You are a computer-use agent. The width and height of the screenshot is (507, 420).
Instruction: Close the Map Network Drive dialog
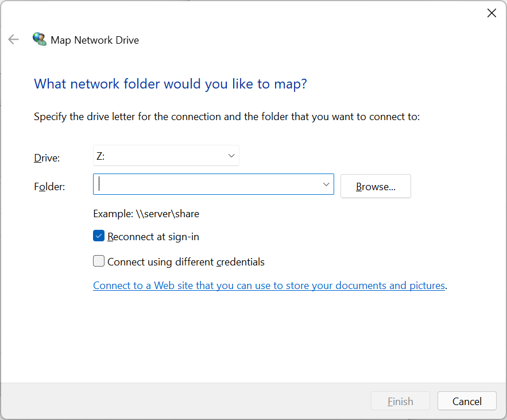click(x=491, y=13)
